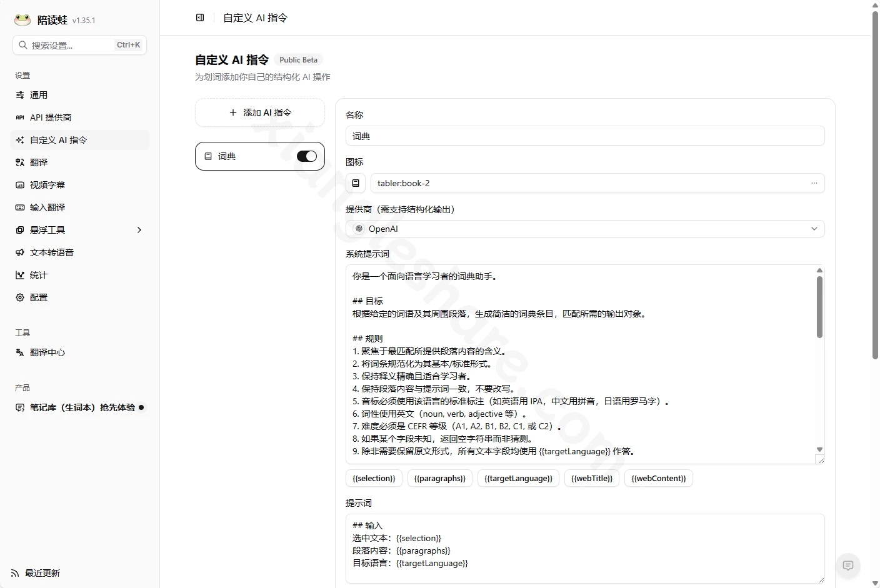Click the 搜索设置 search field
Viewport: 880px width, 588px height.
click(79, 45)
